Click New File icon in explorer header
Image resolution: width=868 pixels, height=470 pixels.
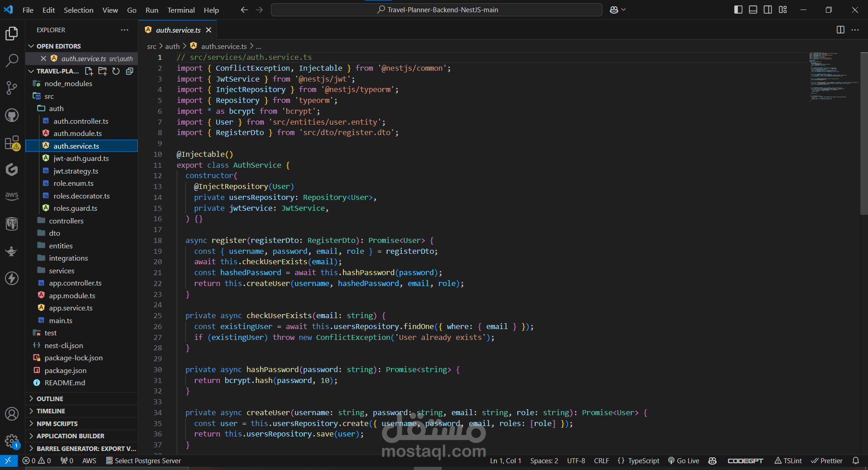[x=89, y=71]
